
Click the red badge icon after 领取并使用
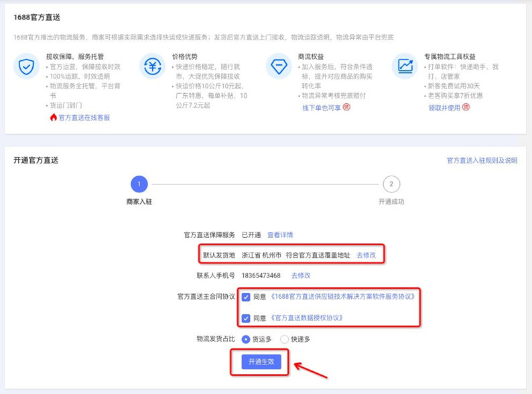(x=466, y=107)
